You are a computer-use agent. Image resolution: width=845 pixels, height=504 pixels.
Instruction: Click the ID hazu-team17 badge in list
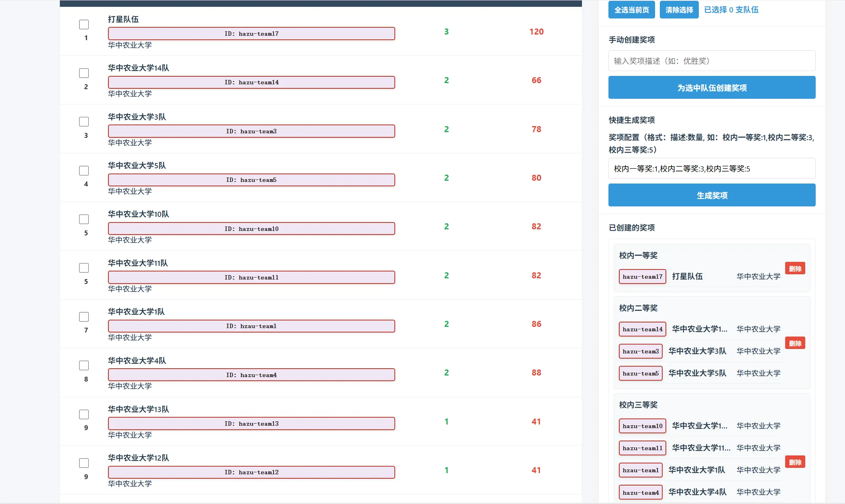251,34
